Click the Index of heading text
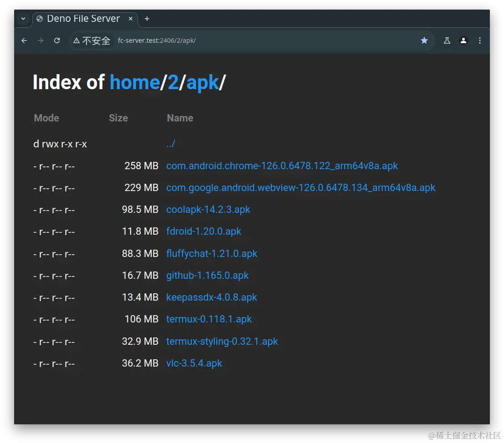This screenshot has width=504, height=443. click(x=68, y=82)
